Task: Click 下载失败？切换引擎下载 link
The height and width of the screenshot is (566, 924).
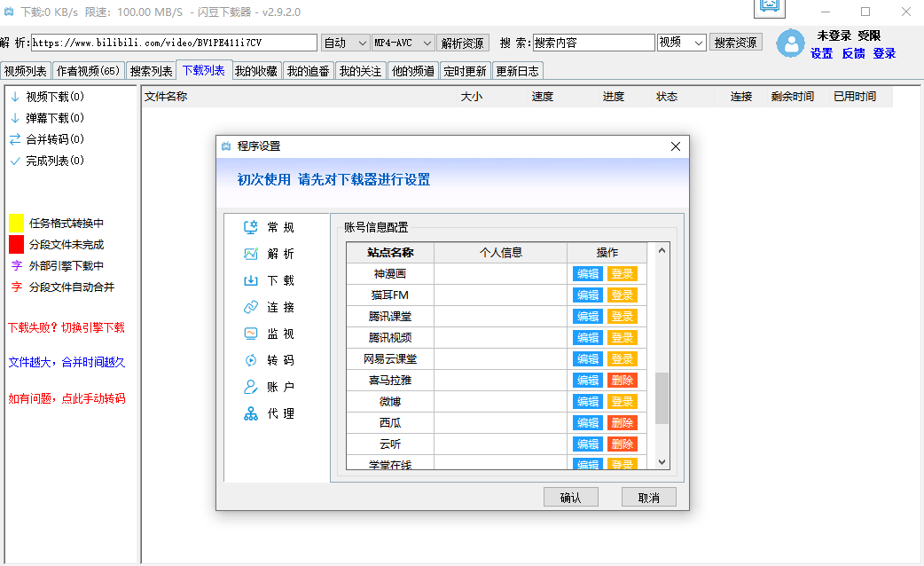Action: pos(67,328)
